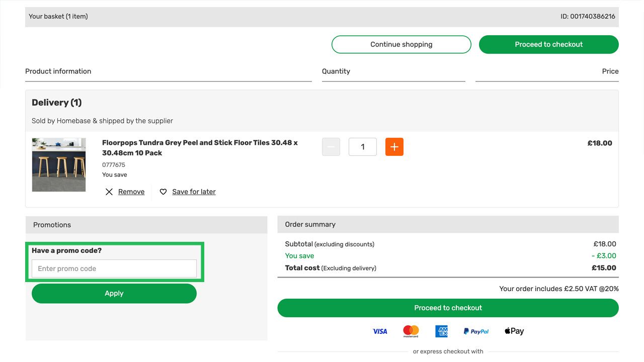Click the heart icon next to Save for later

163,192
